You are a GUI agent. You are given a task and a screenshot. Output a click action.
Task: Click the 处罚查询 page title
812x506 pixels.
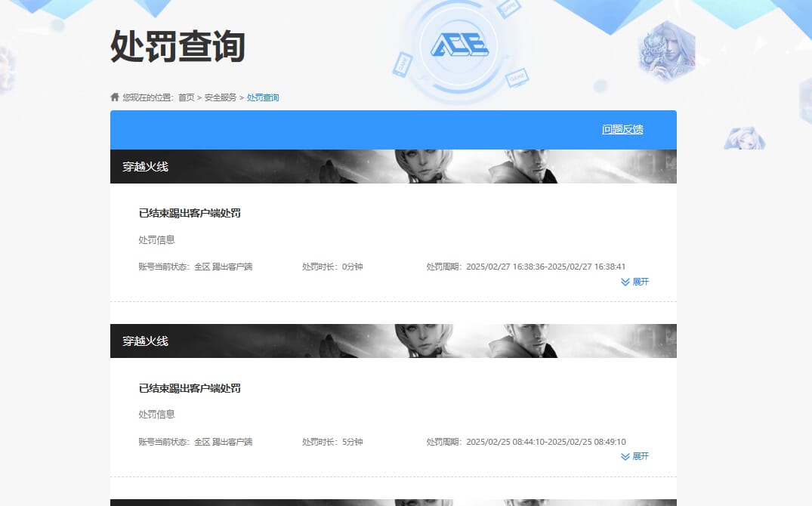178,46
